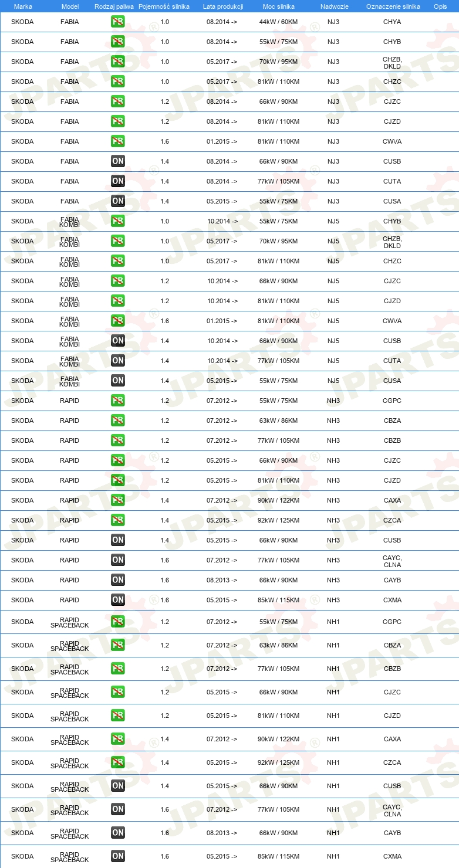Image resolution: width=459 pixels, height=868 pixels.
Task: Click '85kW / 115KM' in the RAPID NH3 row
Action: 279,600
